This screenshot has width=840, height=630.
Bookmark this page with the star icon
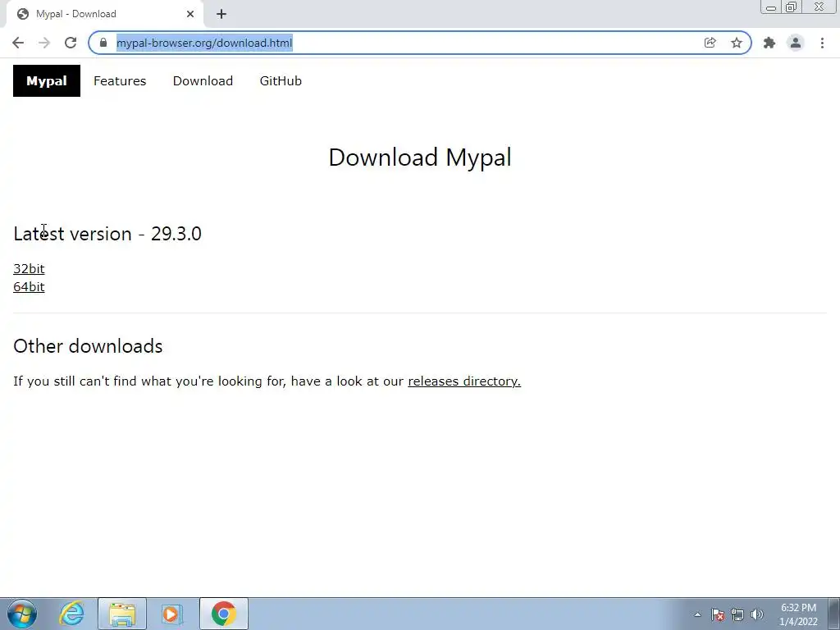(737, 43)
